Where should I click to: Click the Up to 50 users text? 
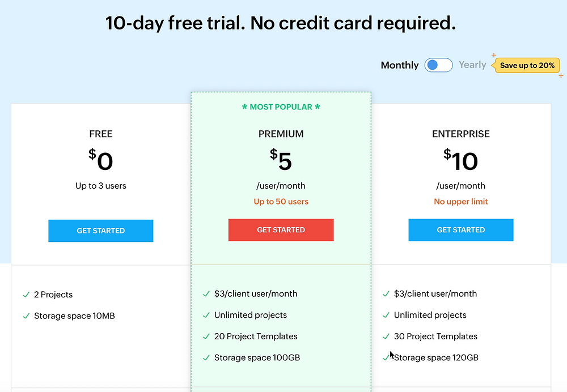point(281,202)
